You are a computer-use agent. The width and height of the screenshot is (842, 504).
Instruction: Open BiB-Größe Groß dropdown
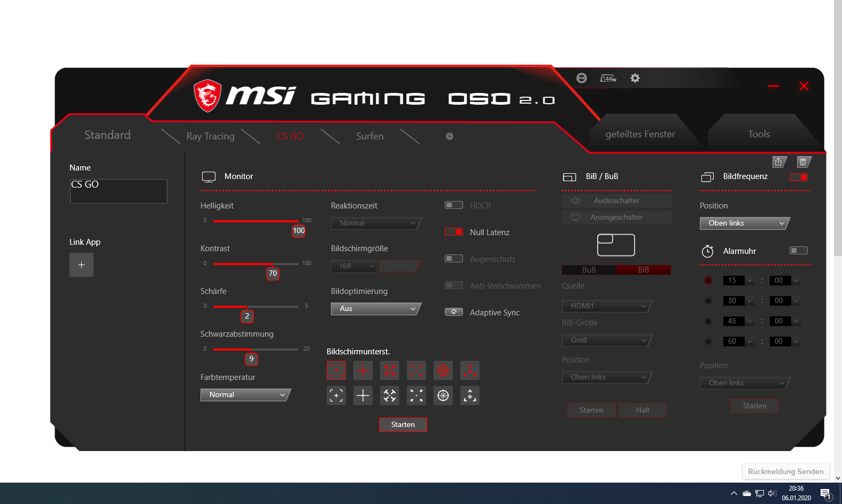point(607,340)
